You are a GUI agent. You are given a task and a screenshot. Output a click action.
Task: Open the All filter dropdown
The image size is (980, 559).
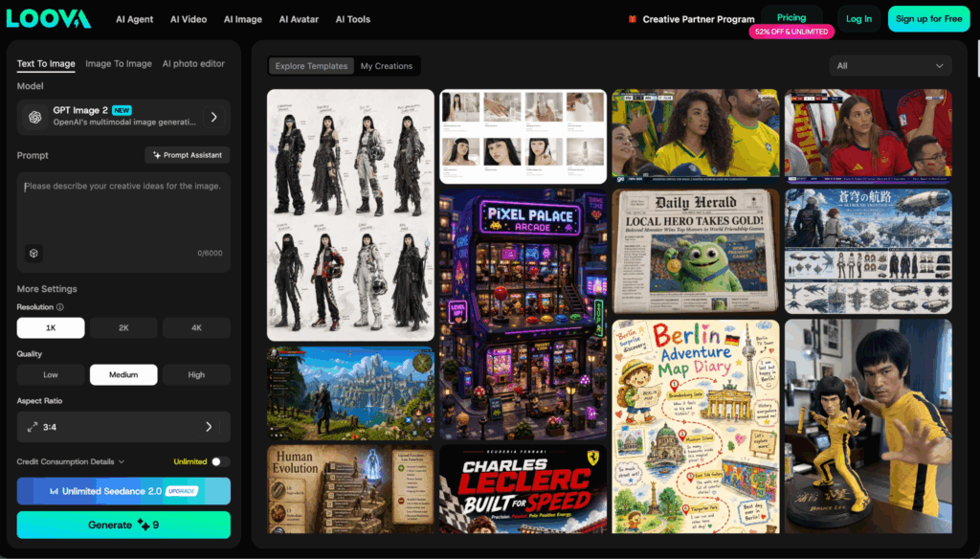pyautogui.click(x=890, y=66)
